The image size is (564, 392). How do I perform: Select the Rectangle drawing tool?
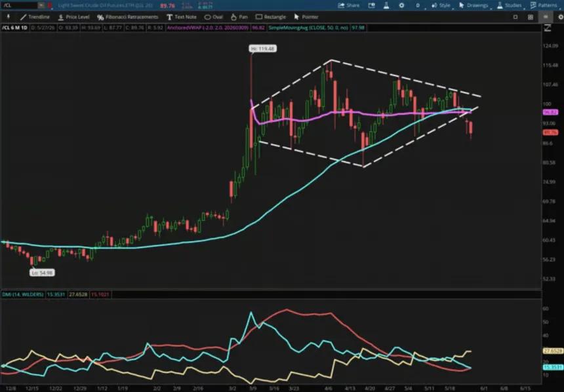[271, 17]
